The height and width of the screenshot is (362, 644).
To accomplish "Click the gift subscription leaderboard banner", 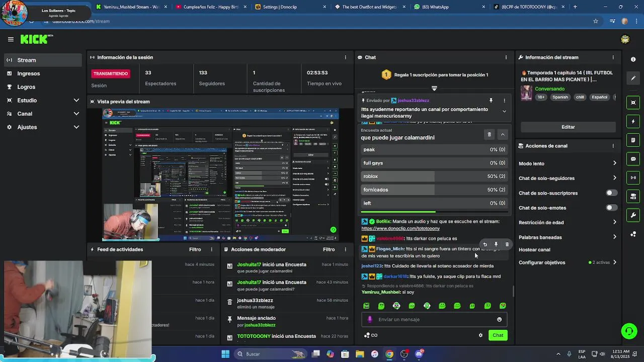I will point(434,75).
